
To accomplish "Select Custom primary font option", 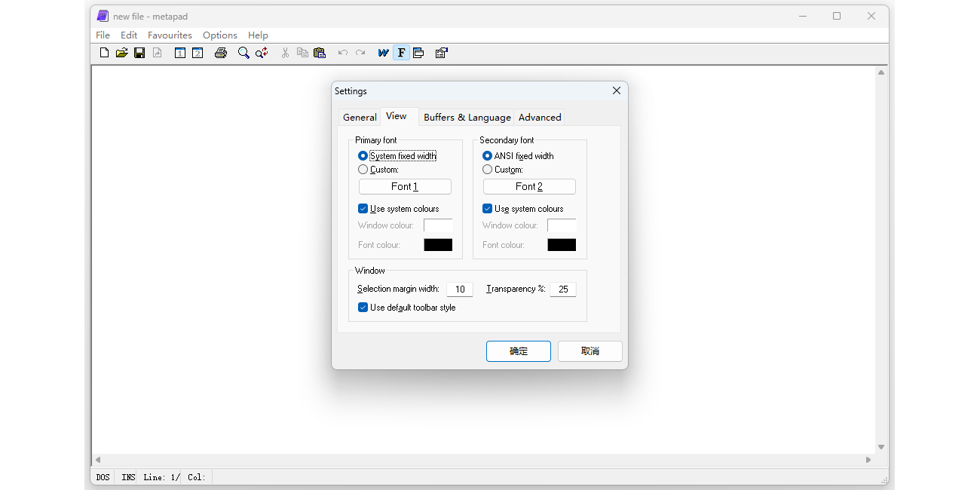I will pos(378,170).
